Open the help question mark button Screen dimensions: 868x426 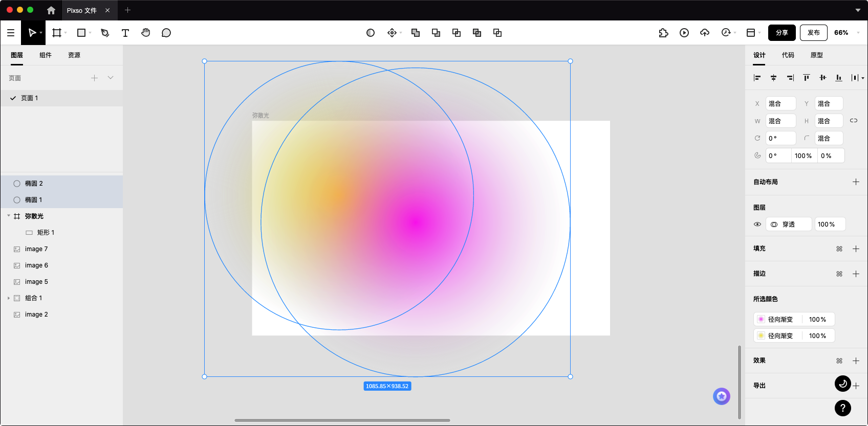(x=843, y=408)
